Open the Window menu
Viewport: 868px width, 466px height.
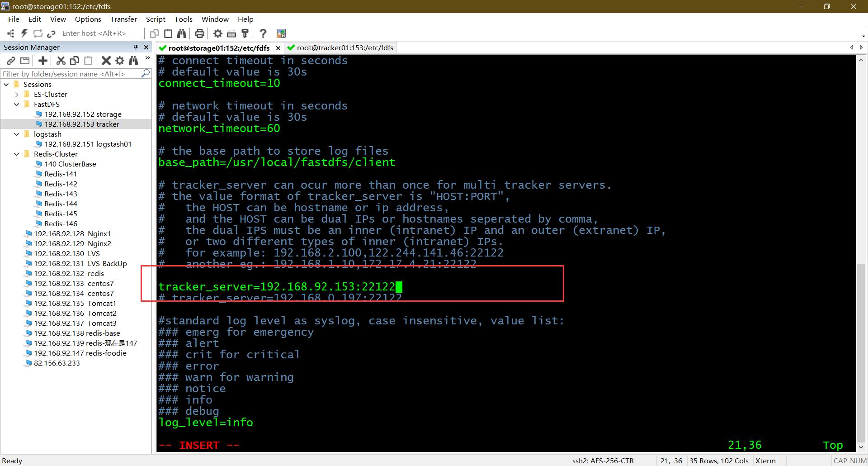point(215,19)
